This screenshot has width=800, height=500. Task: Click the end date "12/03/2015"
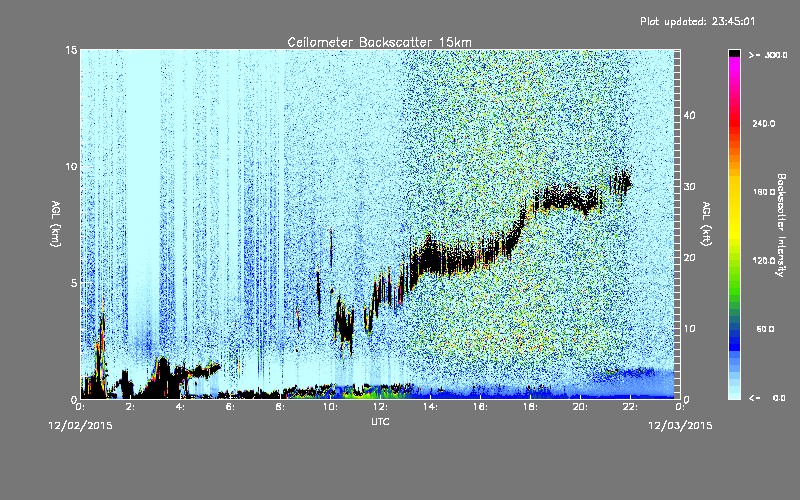[680, 426]
